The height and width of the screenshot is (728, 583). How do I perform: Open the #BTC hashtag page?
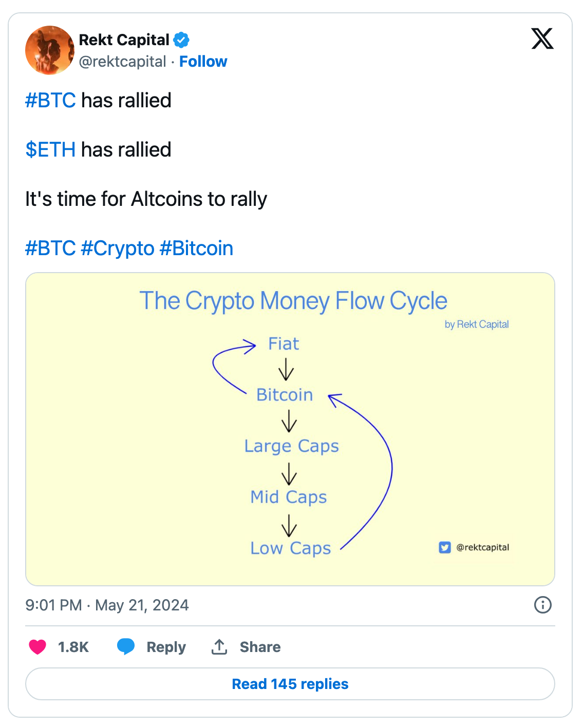coord(50,101)
